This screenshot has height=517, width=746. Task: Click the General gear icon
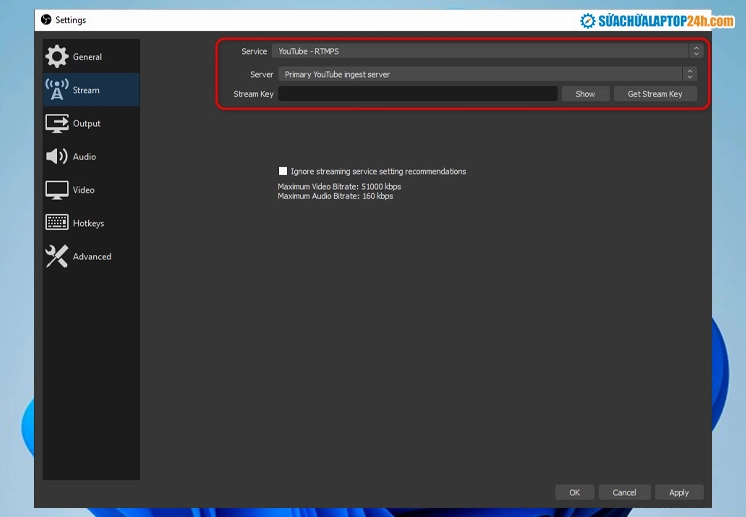(57, 56)
